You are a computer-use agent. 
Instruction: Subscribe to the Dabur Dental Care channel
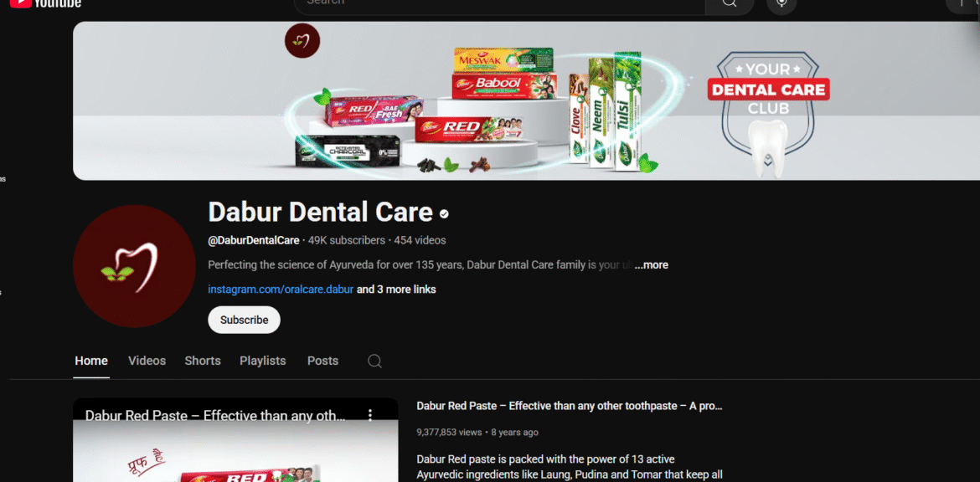tap(244, 320)
